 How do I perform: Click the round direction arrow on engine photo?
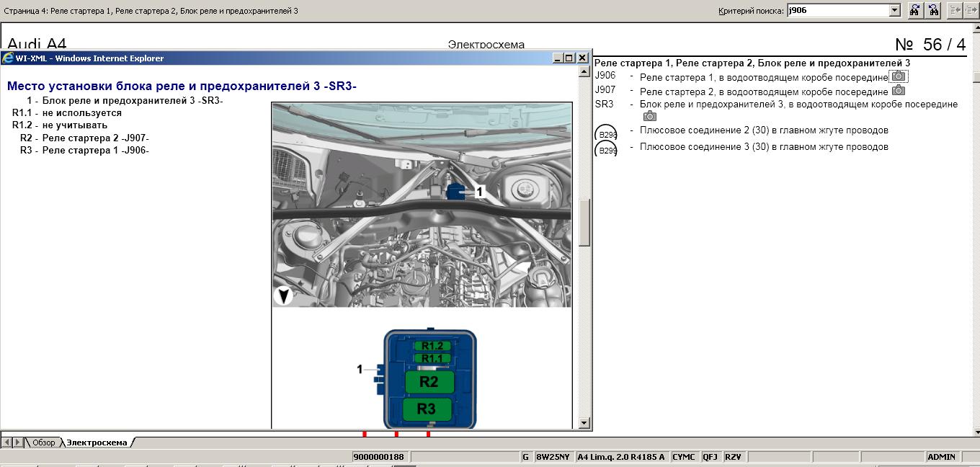click(284, 295)
